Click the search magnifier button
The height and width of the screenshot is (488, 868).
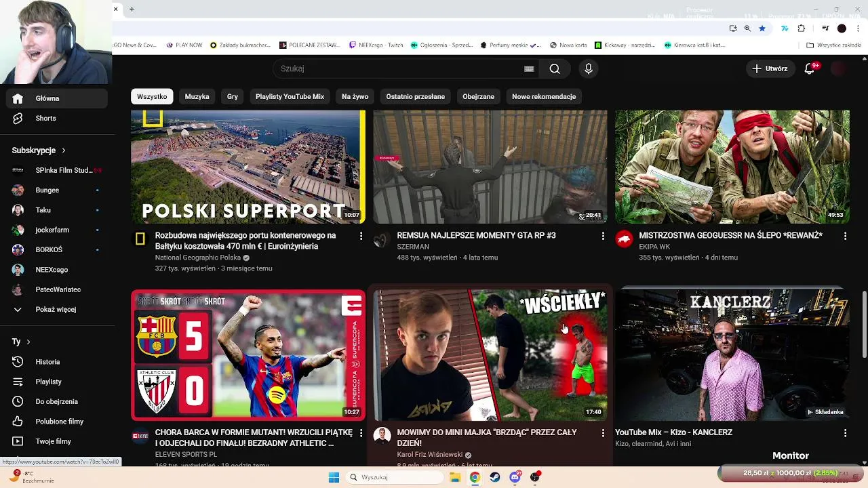click(555, 68)
